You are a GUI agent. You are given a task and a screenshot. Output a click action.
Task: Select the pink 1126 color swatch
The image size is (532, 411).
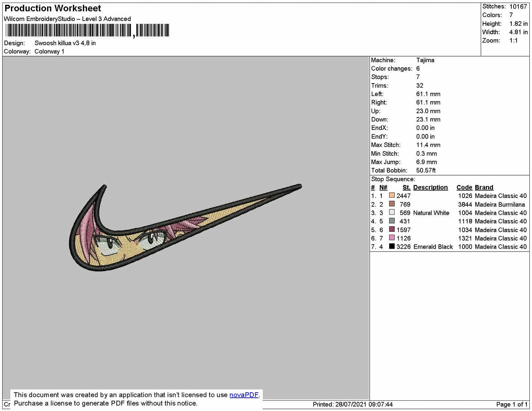click(392, 238)
